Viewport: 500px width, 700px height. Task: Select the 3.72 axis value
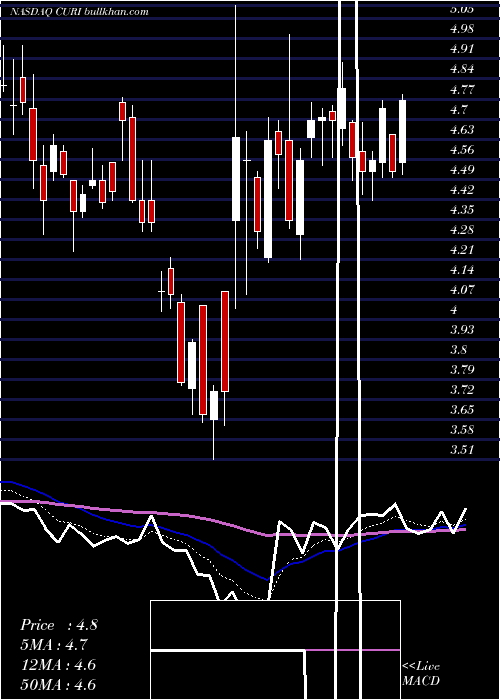[x=462, y=390]
